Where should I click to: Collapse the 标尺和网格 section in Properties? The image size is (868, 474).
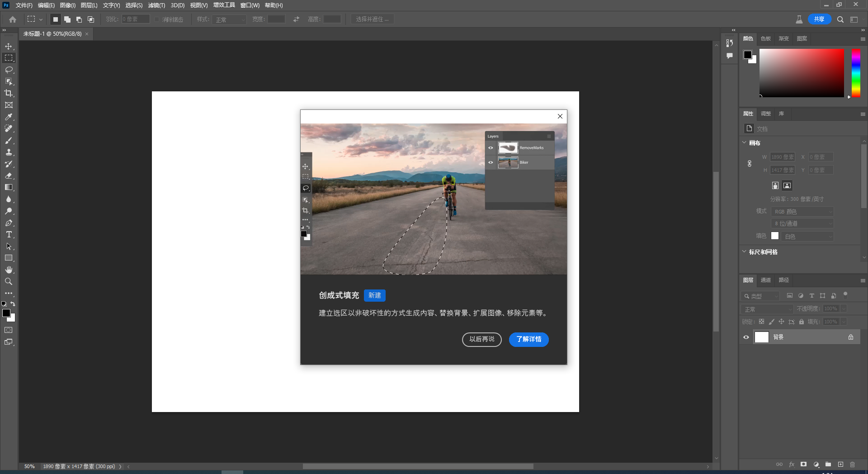[x=745, y=252]
